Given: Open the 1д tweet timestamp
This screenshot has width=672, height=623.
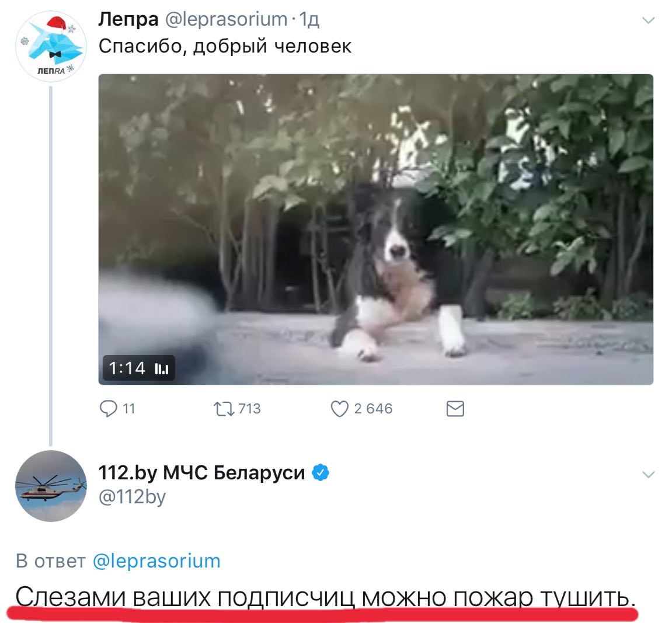Looking at the screenshot, I should pos(309,19).
